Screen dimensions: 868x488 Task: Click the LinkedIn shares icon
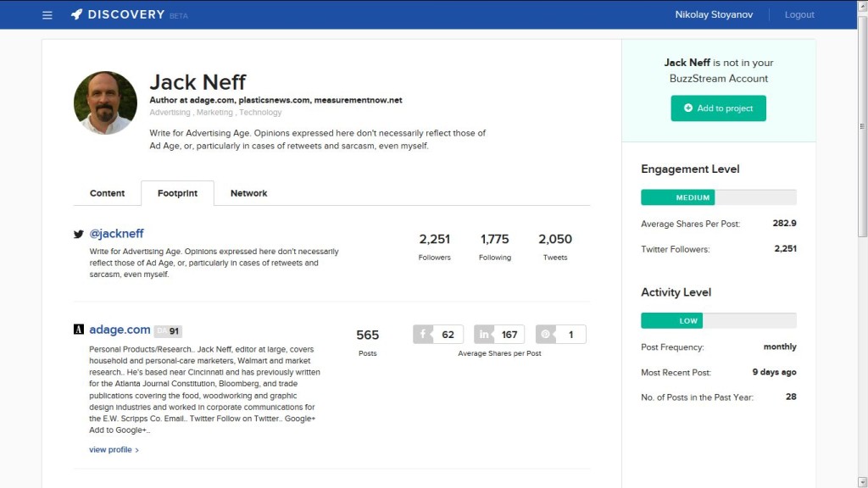click(x=484, y=335)
